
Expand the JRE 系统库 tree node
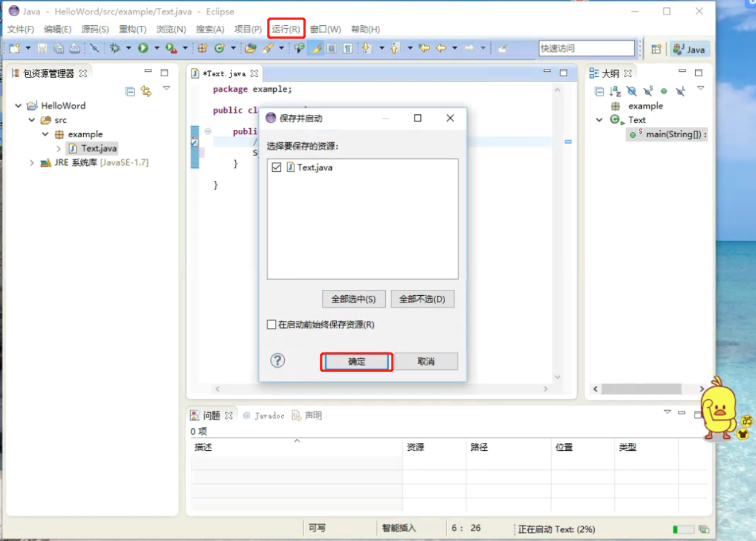coord(32,163)
